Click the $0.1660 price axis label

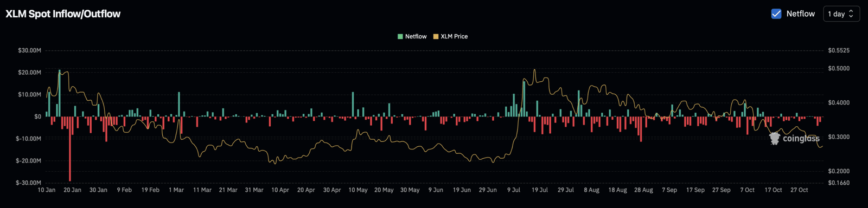pos(839,183)
